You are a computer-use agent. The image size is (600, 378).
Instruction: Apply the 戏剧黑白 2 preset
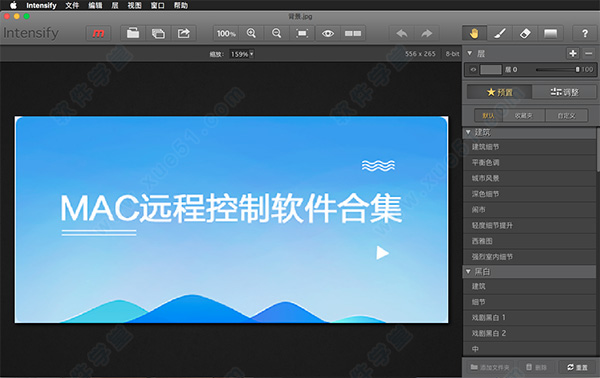click(x=530, y=333)
